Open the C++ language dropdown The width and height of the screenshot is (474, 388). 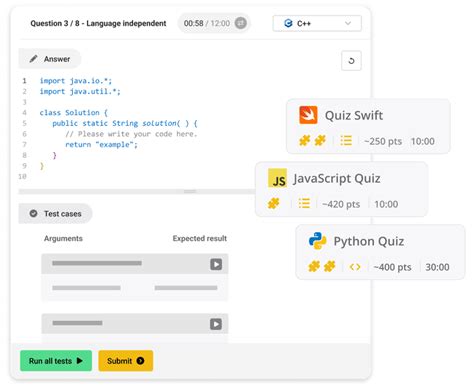(317, 23)
